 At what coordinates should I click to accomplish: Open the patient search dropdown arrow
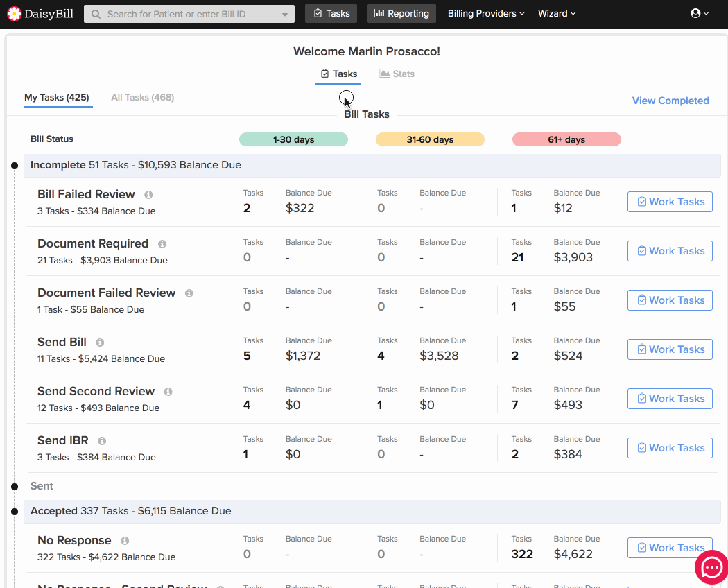(284, 15)
